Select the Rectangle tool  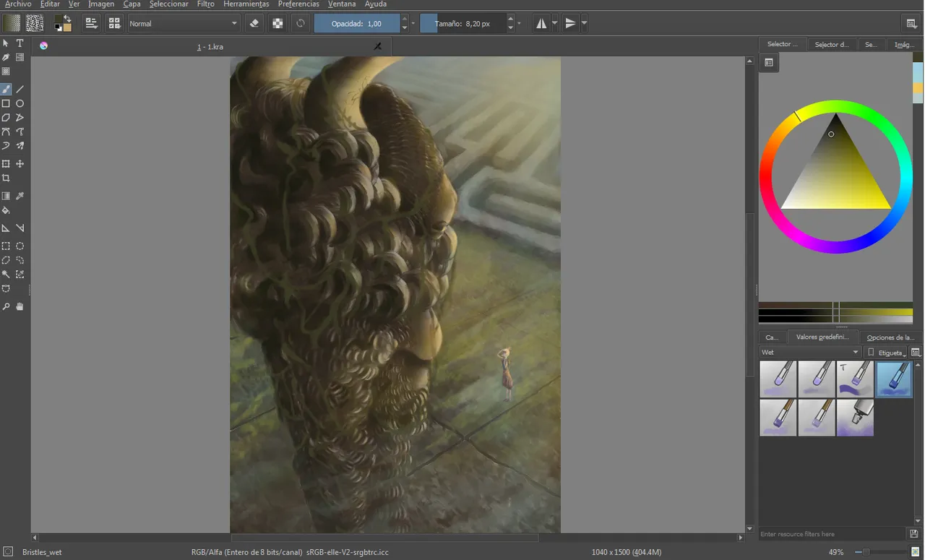pos(6,103)
